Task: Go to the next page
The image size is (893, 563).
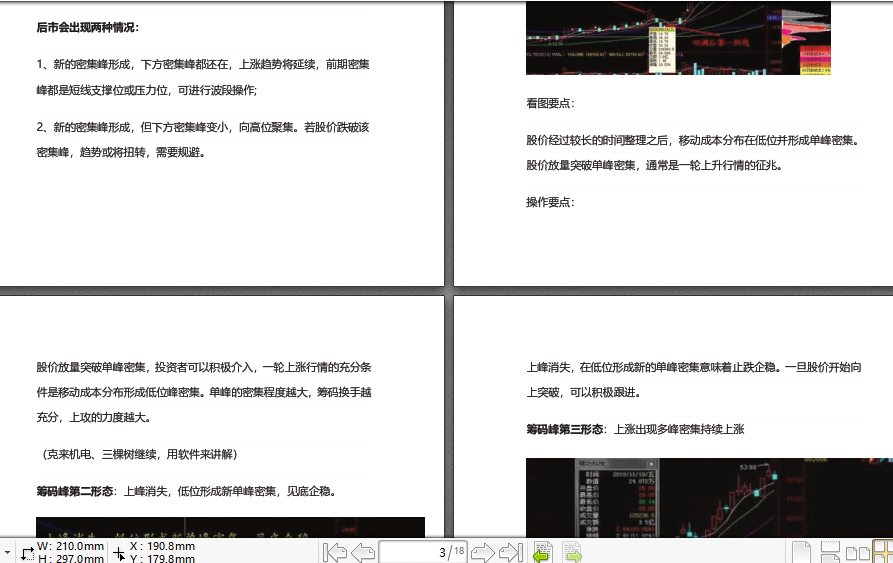Action: coord(483,552)
